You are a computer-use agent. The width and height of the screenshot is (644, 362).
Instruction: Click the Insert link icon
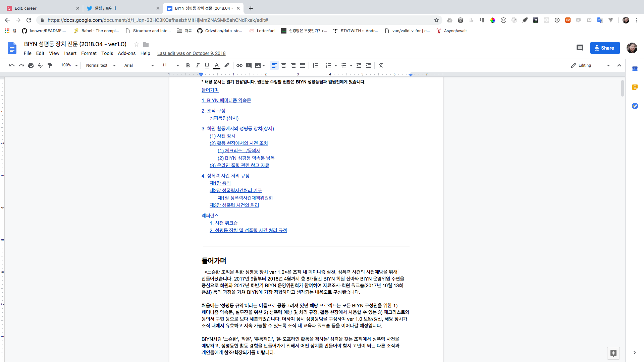pyautogui.click(x=239, y=65)
